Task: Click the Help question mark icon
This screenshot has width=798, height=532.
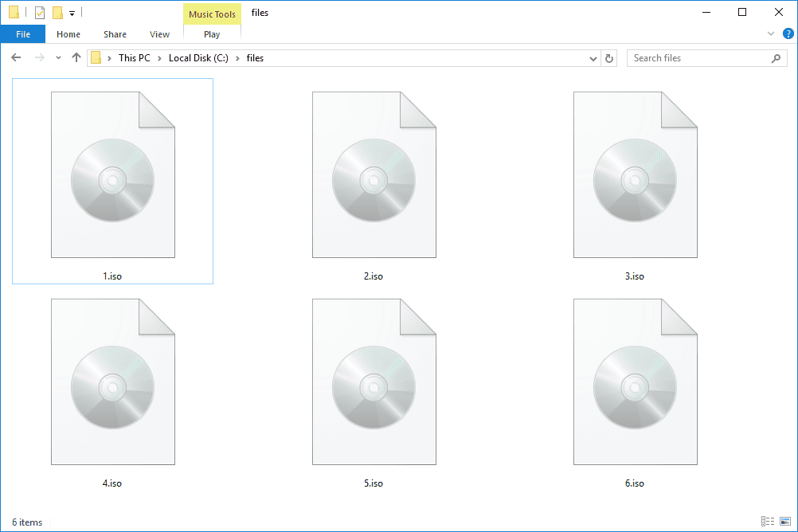Action: coord(788,33)
